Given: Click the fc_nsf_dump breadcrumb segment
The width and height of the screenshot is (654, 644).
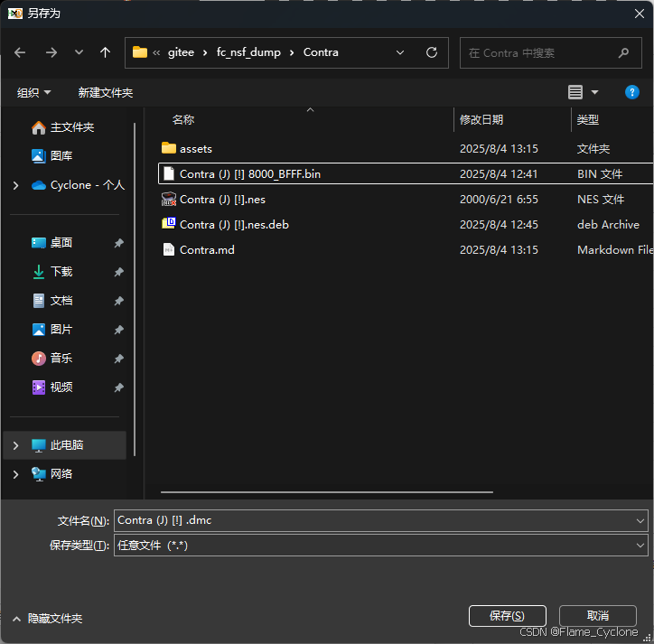Looking at the screenshot, I should [248, 52].
